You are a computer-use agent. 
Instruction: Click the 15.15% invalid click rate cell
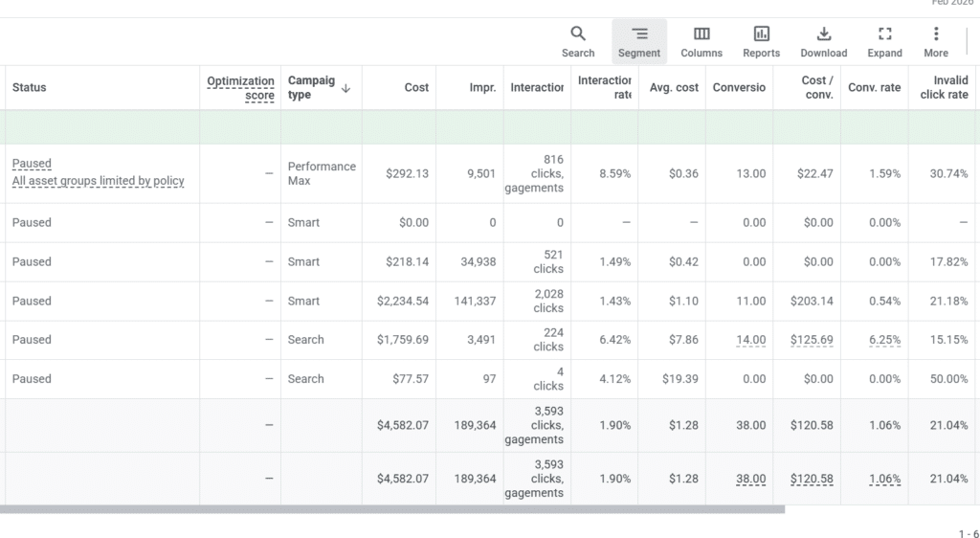(948, 340)
